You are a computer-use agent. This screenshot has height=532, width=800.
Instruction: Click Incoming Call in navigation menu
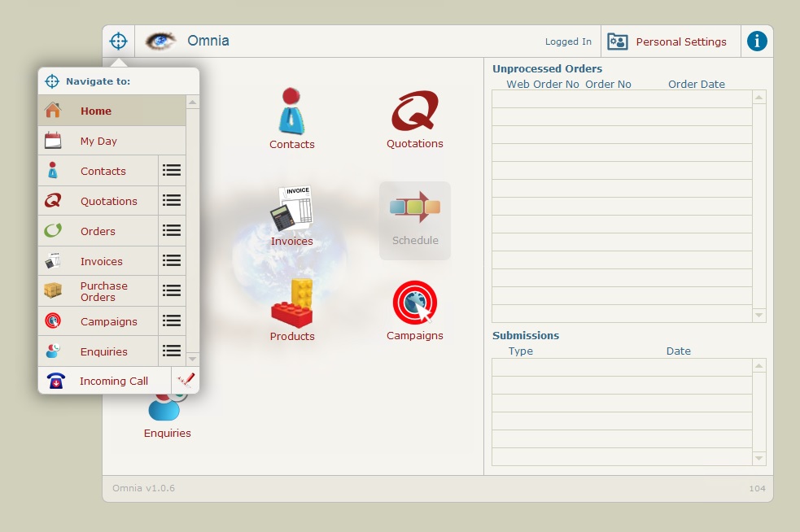[x=105, y=381]
